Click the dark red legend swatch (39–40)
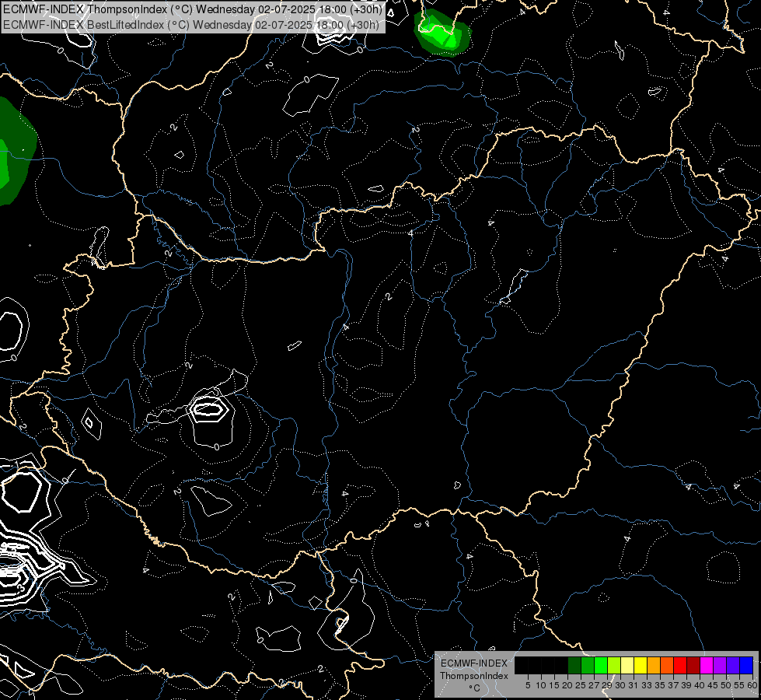 click(693, 665)
